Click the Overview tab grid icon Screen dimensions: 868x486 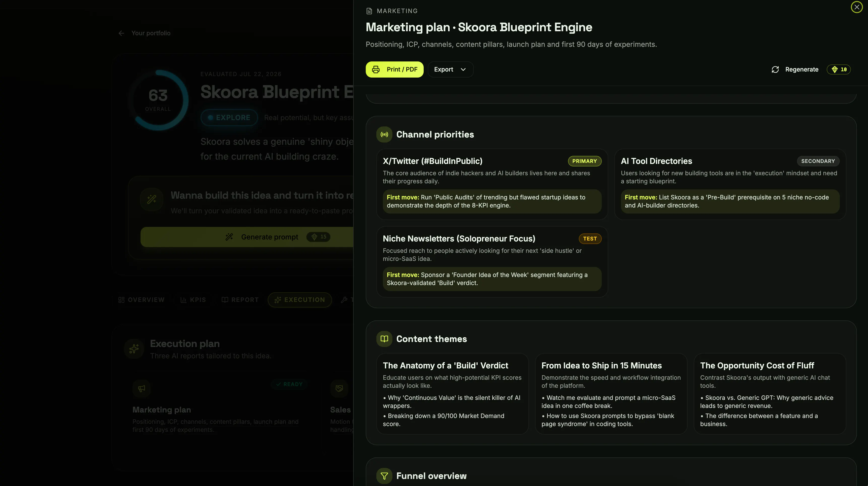pos(121,300)
